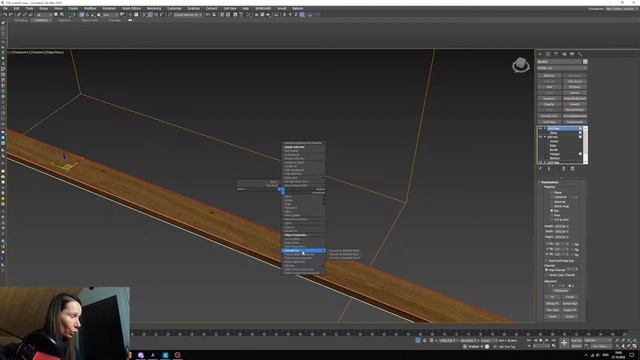Toggle visibility eye of UVW Map modifier
640x360 pixels.
[540, 129]
